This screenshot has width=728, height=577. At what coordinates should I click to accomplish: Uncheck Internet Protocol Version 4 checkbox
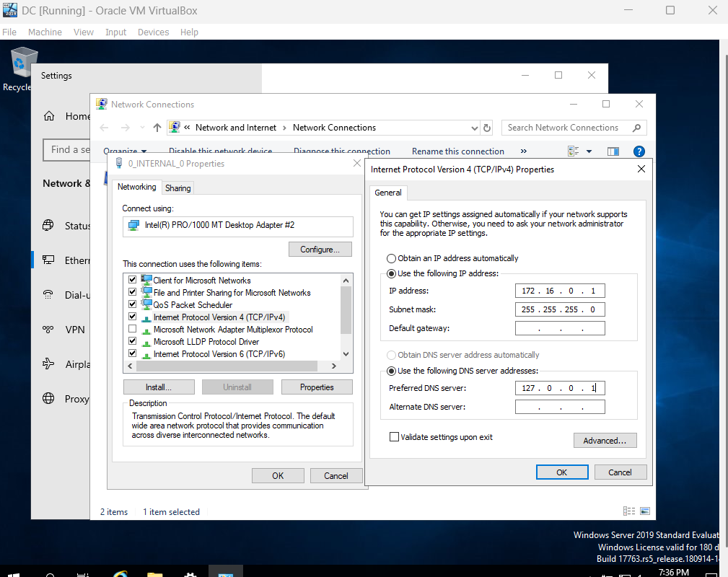click(132, 317)
